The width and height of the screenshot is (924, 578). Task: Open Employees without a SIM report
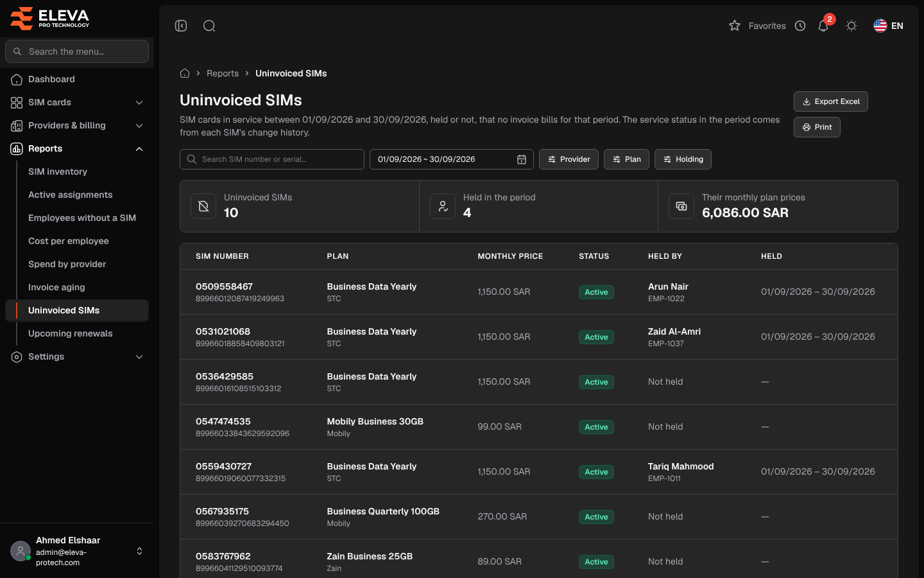pyautogui.click(x=82, y=218)
